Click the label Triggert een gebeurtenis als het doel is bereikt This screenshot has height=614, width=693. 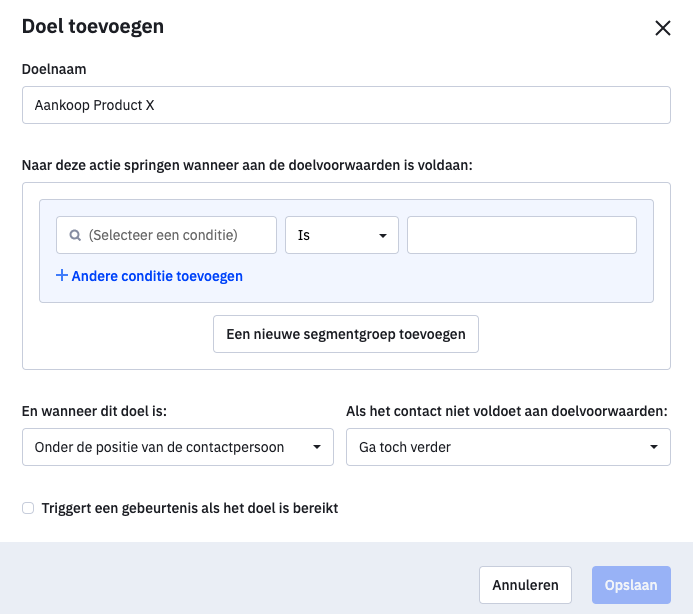point(190,508)
